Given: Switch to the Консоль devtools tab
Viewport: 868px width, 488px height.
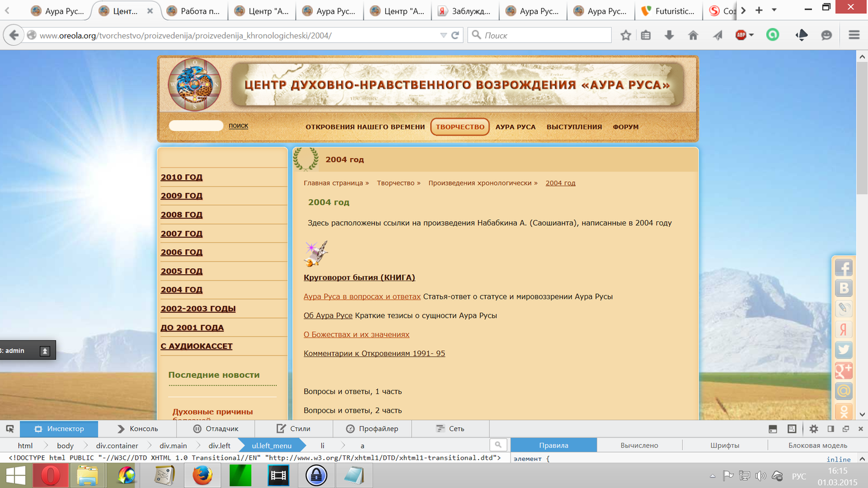Looking at the screenshot, I should [x=137, y=429].
